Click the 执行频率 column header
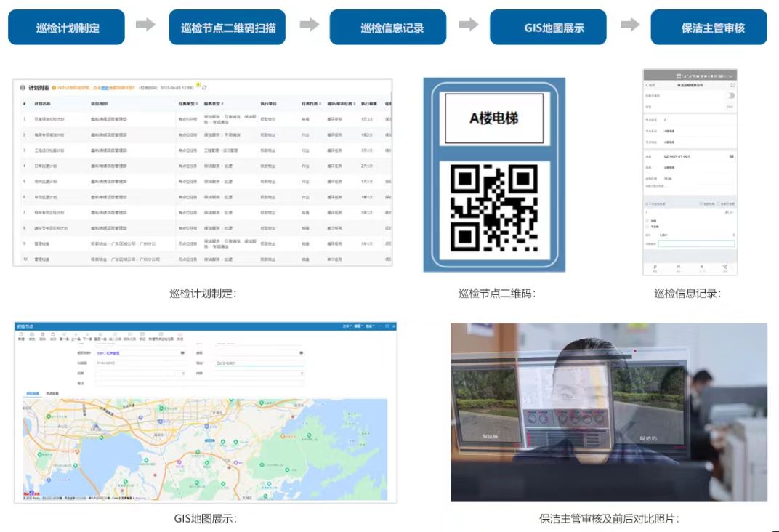Image resolution: width=779 pixels, height=532 pixels. pyautogui.click(x=369, y=104)
